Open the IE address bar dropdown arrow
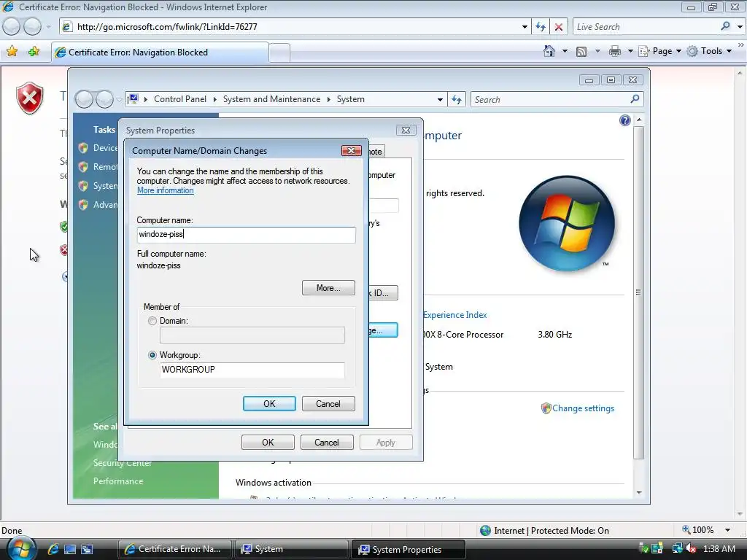This screenshot has width=747, height=560. click(525, 27)
